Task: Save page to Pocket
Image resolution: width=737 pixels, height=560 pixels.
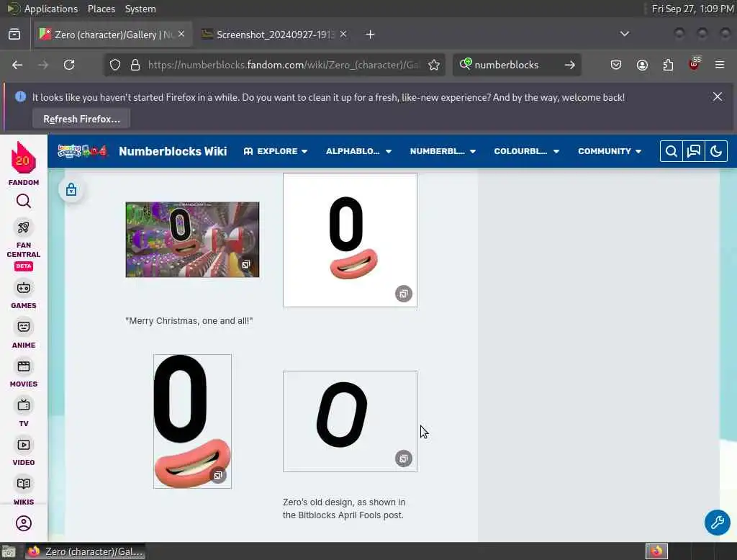Action: [616, 65]
